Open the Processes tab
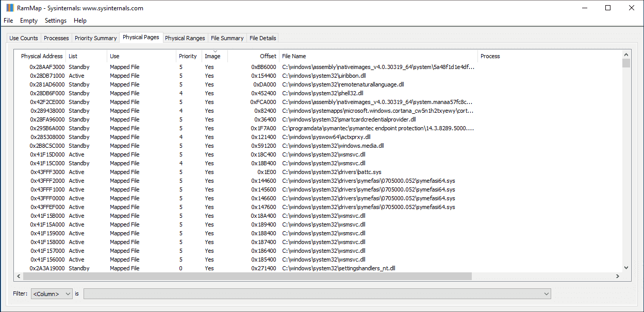Image resolution: width=644 pixels, height=312 pixels. point(56,38)
